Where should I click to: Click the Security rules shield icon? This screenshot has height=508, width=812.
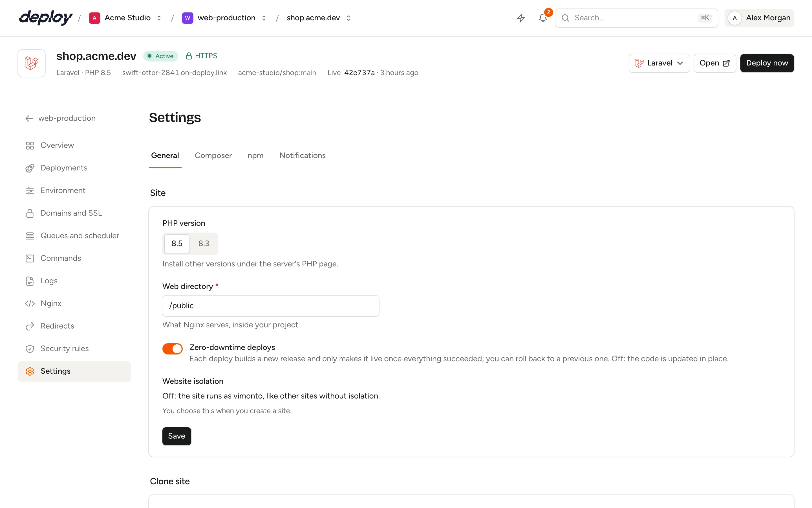click(30, 349)
